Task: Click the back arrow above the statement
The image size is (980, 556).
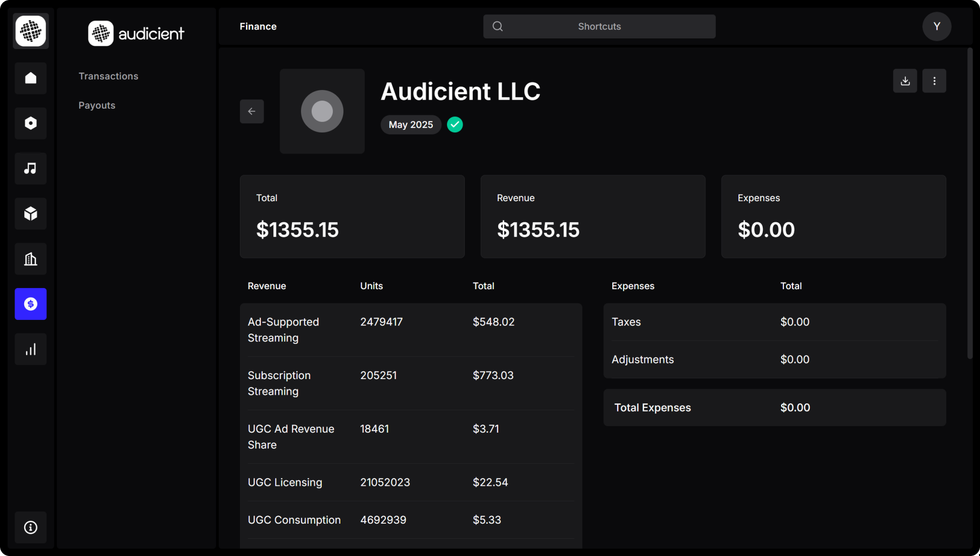Action: [x=252, y=111]
